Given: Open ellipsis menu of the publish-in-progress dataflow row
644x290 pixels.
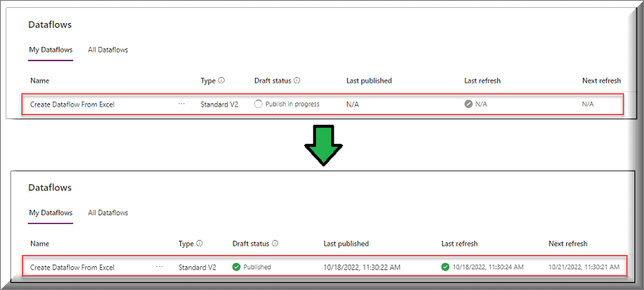Looking at the screenshot, I should 182,104.
